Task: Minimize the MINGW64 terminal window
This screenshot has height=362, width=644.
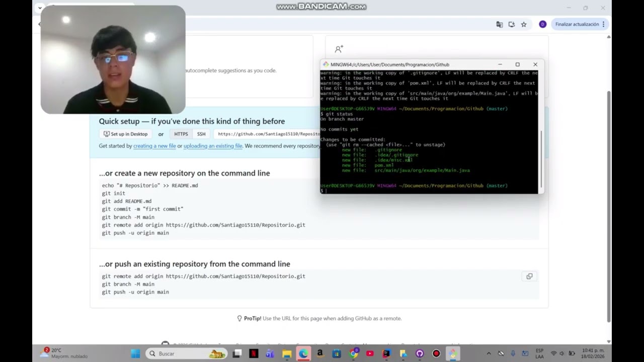Action: (500, 64)
